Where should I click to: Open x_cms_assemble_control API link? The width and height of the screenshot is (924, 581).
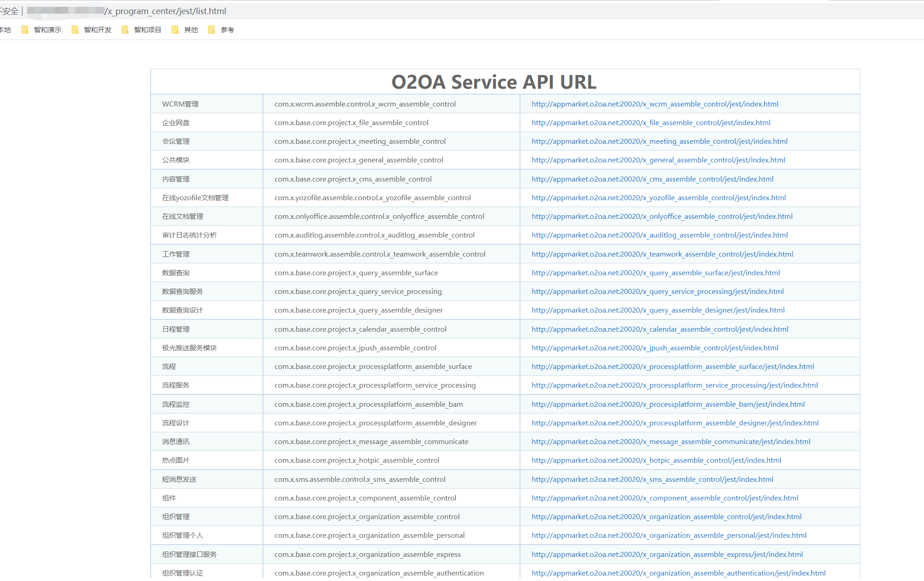(652, 179)
